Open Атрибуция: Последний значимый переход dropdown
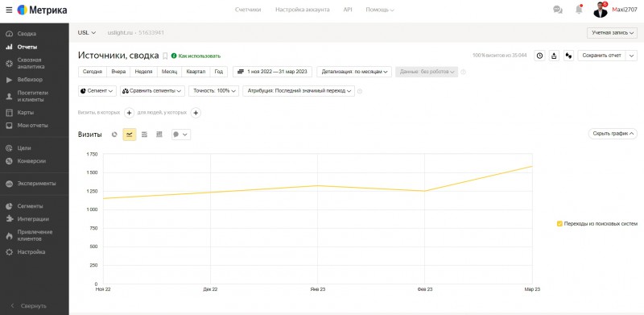This screenshot has height=315, width=644. coord(299,91)
